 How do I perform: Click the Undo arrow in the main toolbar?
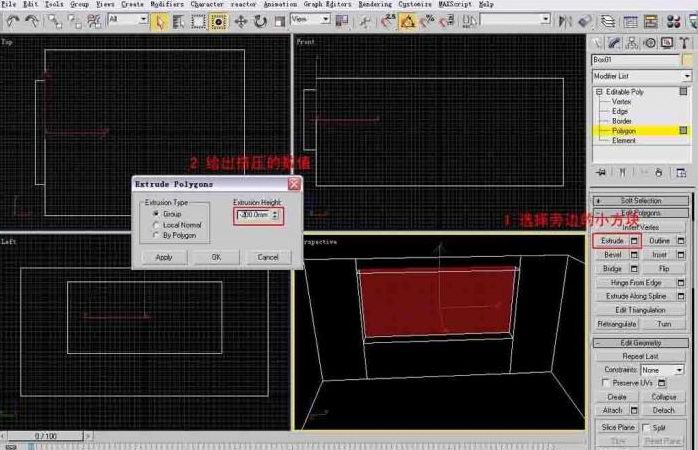coord(12,21)
